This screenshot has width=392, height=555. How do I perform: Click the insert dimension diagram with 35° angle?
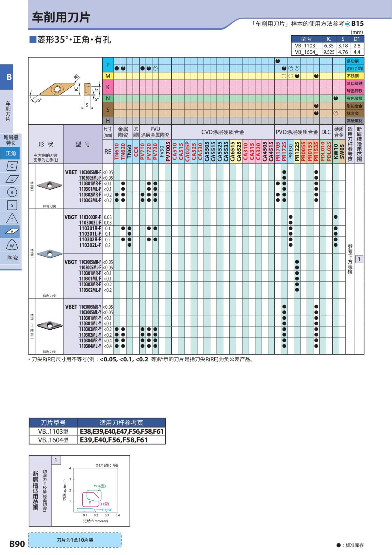[65, 91]
